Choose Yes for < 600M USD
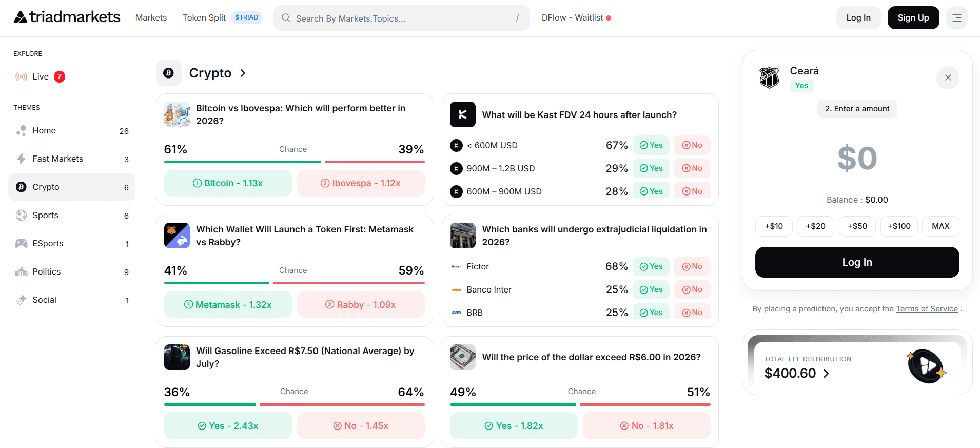The height and width of the screenshot is (448, 980). coord(651,145)
